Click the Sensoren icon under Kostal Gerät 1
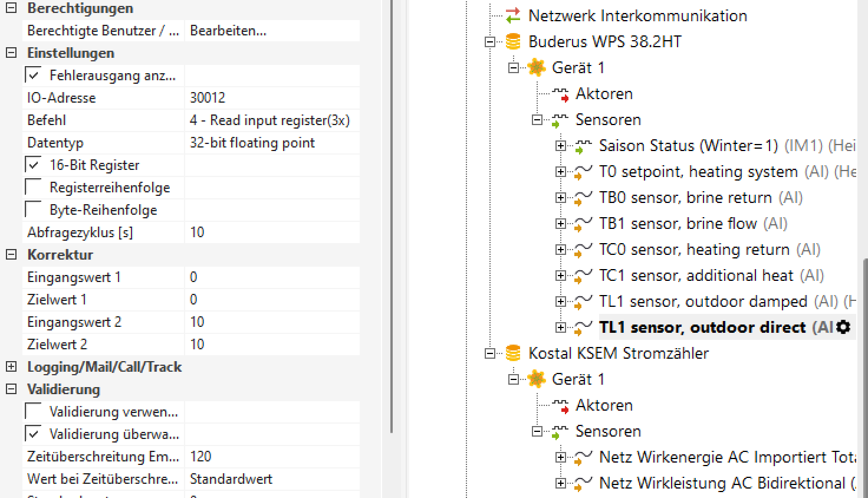The width and height of the screenshot is (868, 498). (x=560, y=432)
